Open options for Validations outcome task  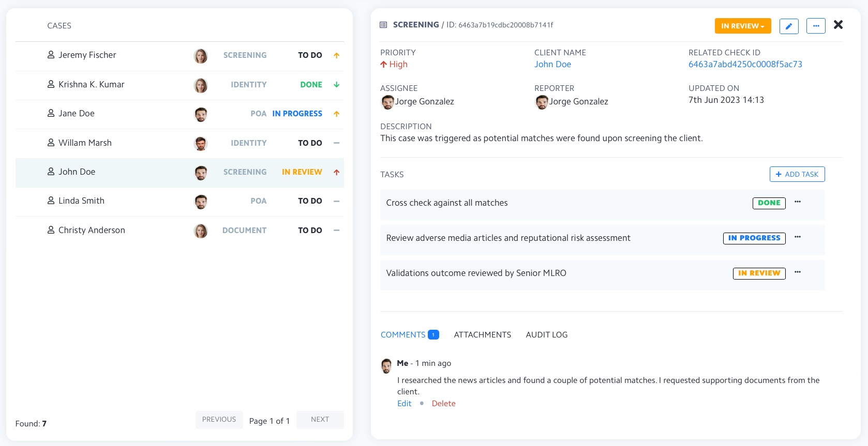click(798, 272)
